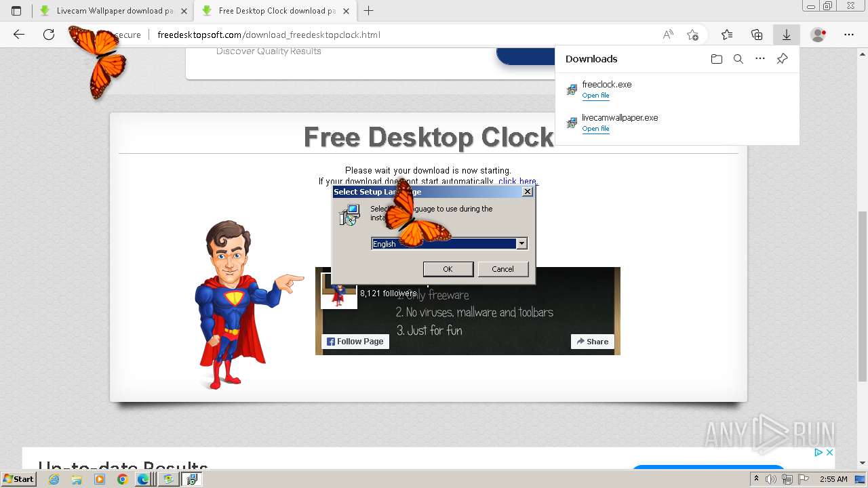
Task: Click livecamwallpaper.exe file name
Action: coord(620,118)
